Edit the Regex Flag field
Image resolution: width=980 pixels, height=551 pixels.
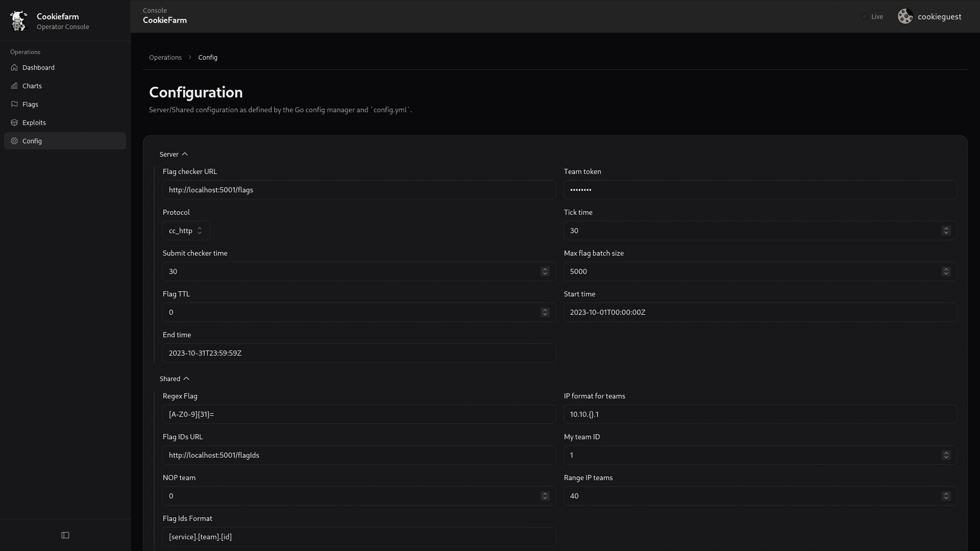pos(359,414)
